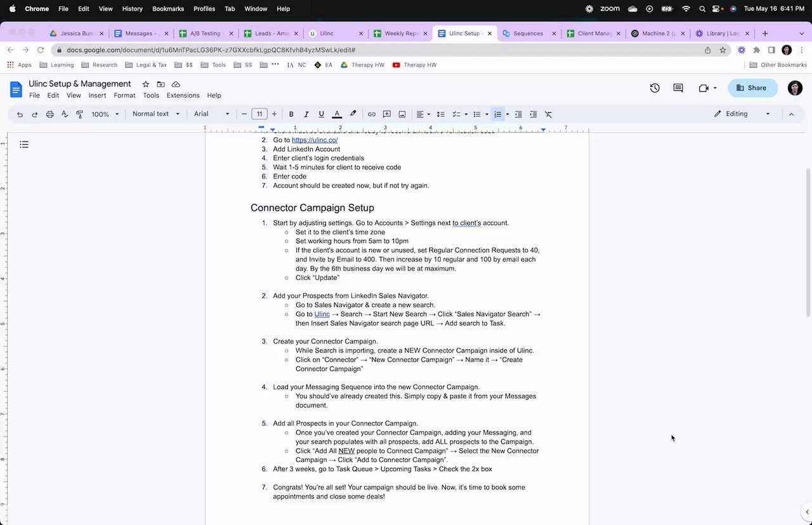Open the Legal & Tax bookmarks folder
Image resolution: width=812 pixels, height=525 pixels.
[146, 65]
